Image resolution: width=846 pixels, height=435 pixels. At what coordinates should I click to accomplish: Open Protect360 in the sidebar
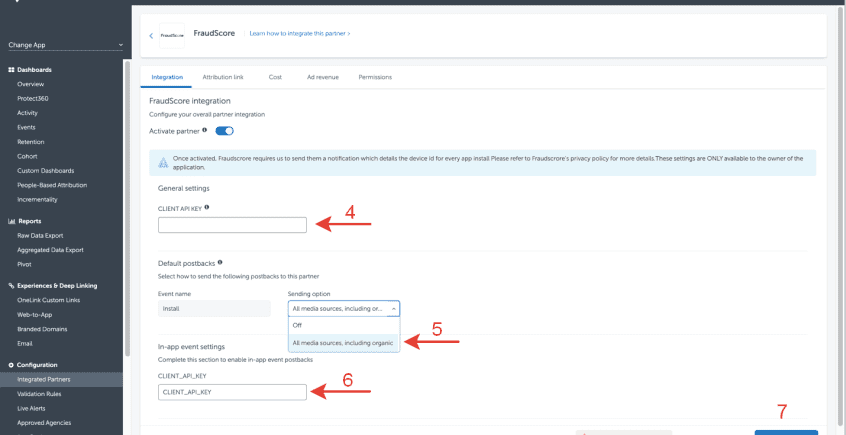(33, 99)
